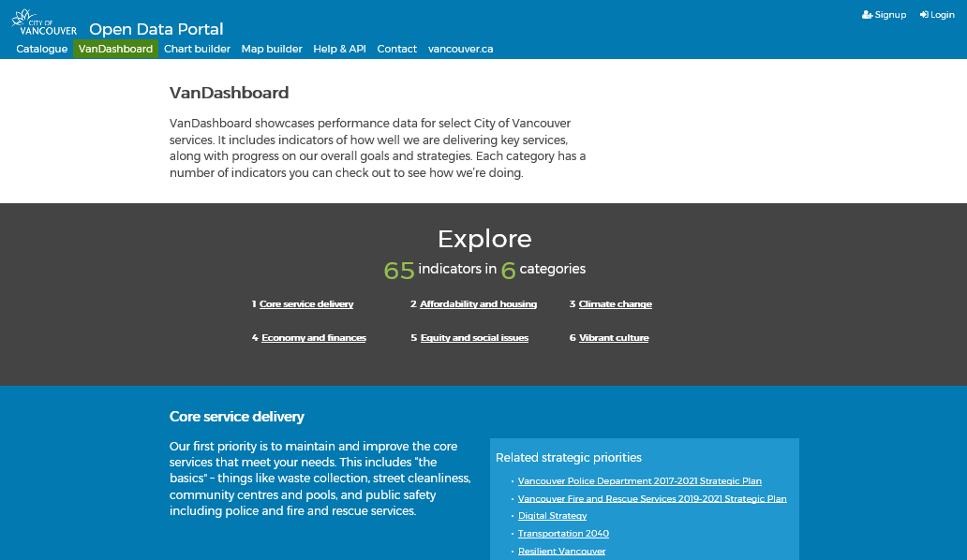Viewport: 967px width, 560px height.
Task: Open Map builder in navigation
Action: [x=272, y=49]
